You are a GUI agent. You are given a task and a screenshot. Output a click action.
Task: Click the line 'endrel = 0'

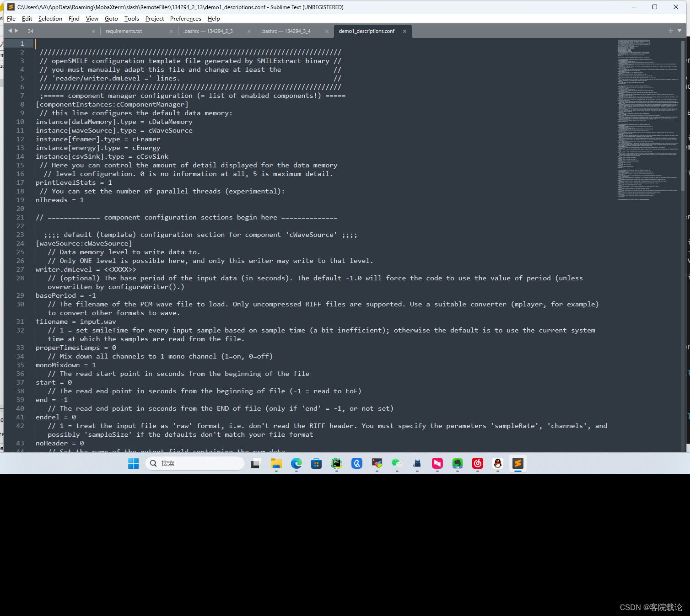pos(56,417)
